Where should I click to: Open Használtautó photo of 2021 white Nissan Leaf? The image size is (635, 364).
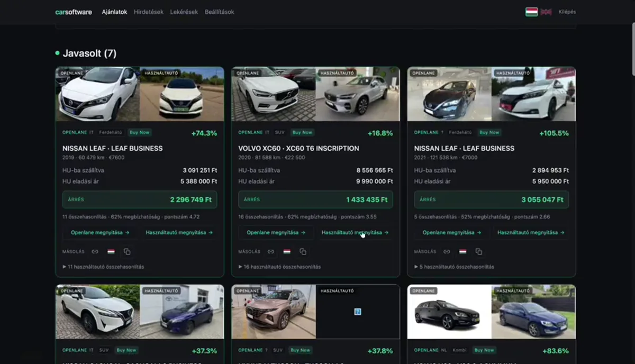pyautogui.click(x=533, y=94)
